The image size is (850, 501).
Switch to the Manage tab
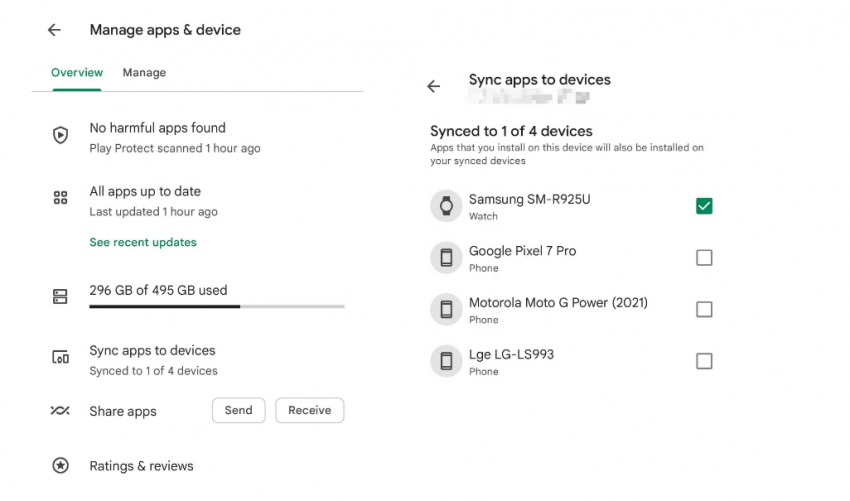click(x=144, y=73)
